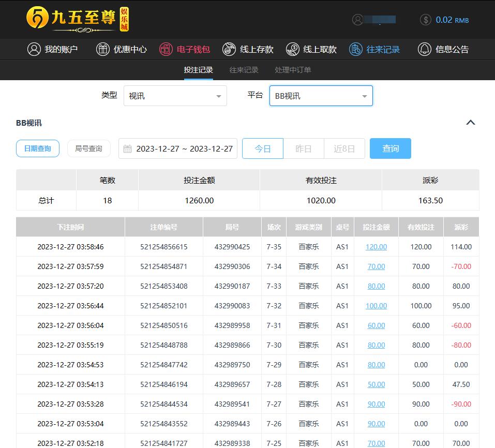Viewport: 495px width, 448px height.
Task: Select the 昨日 date range option
Action: tap(304, 148)
